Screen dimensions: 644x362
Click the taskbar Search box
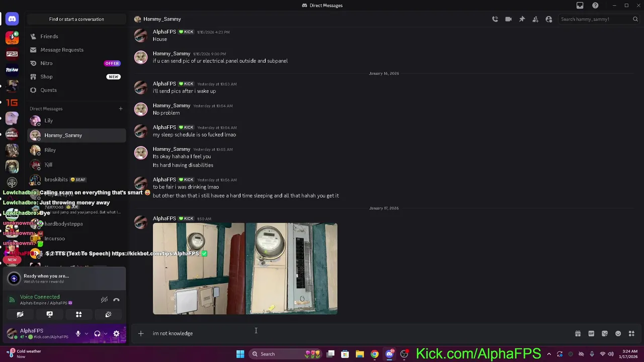[284, 354]
